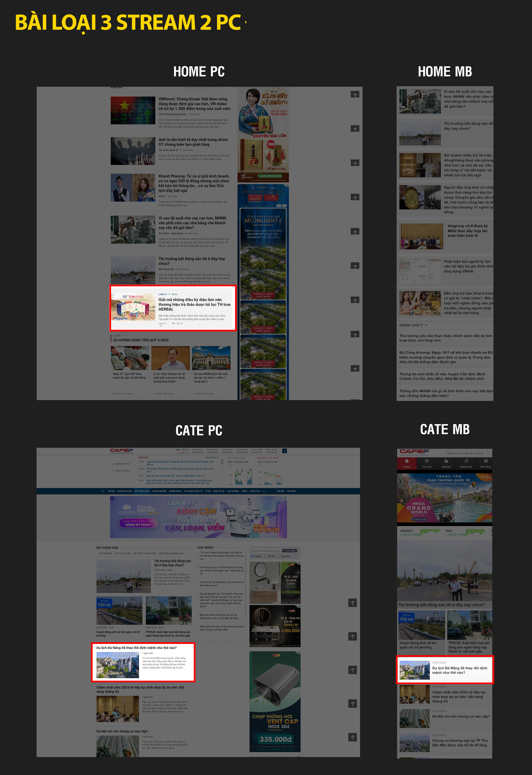Open BẤT ĐỘNG SẢN tab in navbar
The width and height of the screenshot is (532, 775).
click(x=142, y=491)
